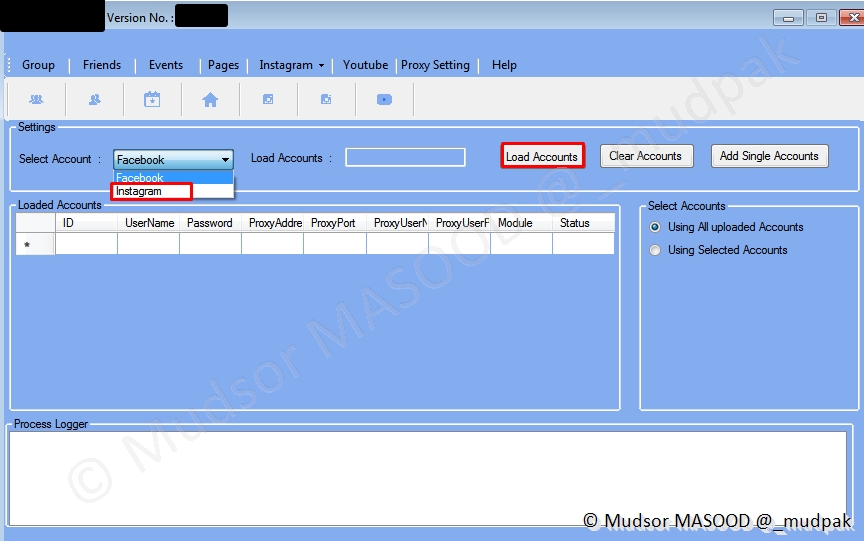The width and height of the screenshot is (864, 541).
Task: Click the Instagram icon left of YouTube icon
Action: click(x=326, y=100)
